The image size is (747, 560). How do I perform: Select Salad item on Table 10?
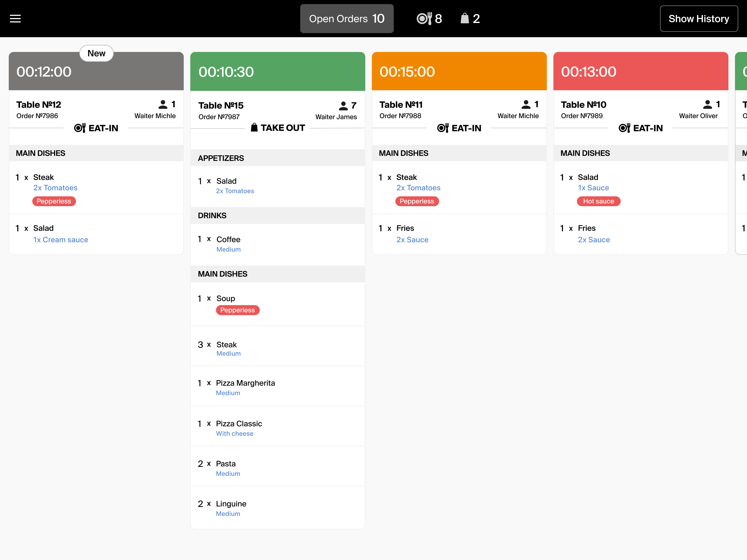[x=641, y=187]
